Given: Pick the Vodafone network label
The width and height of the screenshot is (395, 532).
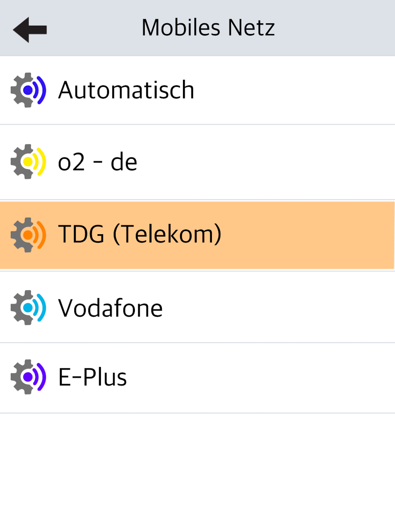Looking at the screenshot, I should (110, 308).
